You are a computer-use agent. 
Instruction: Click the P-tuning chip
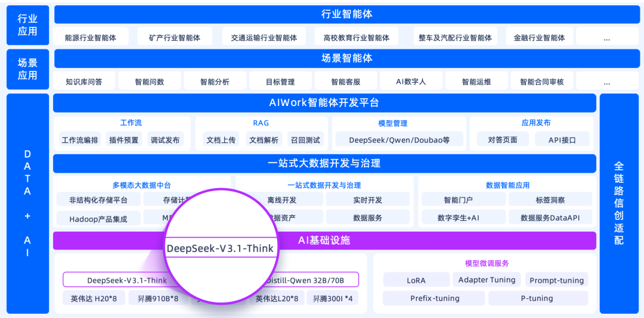coord(538,298)
